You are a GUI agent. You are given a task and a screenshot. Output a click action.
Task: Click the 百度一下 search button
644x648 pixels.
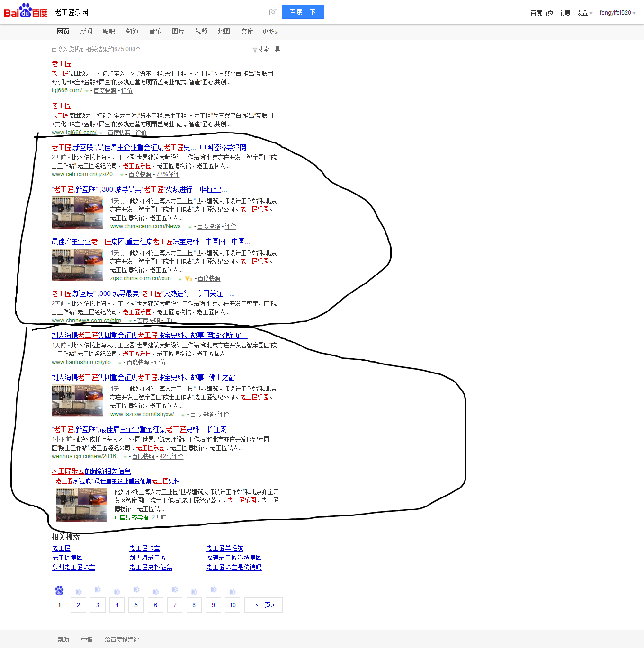303,12
